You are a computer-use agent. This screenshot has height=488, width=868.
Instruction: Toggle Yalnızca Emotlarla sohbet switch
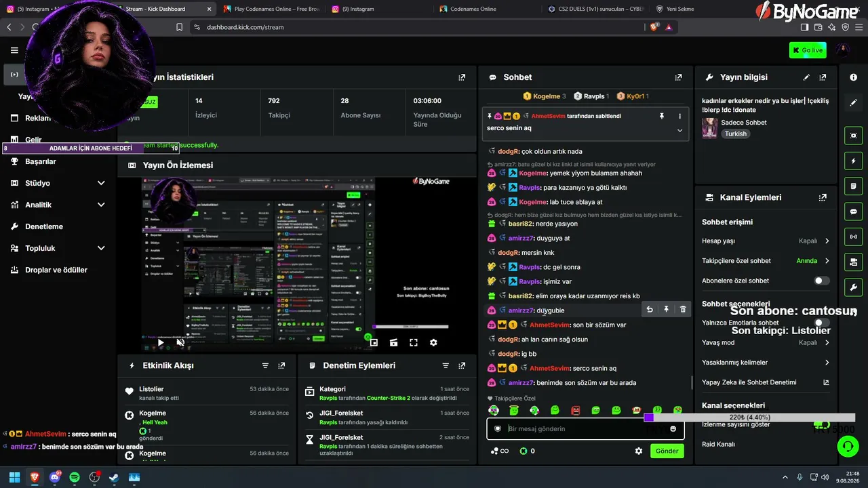click(x=821, y=323)
